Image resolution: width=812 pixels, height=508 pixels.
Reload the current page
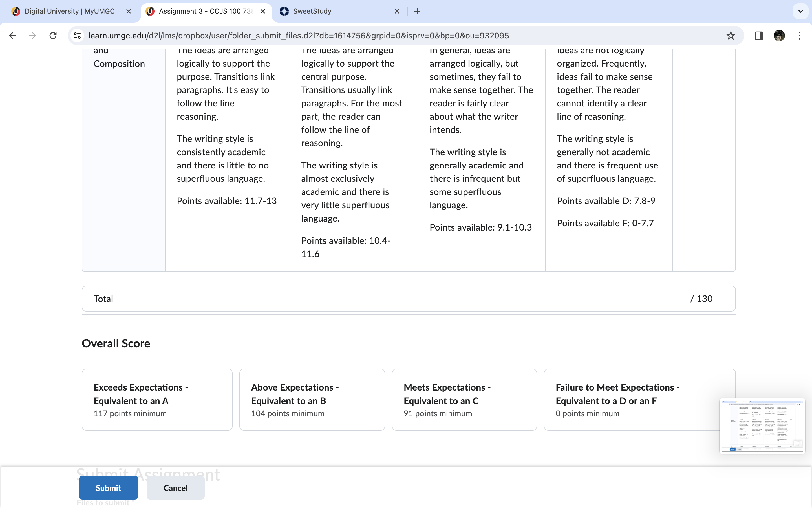coord(53,36)
